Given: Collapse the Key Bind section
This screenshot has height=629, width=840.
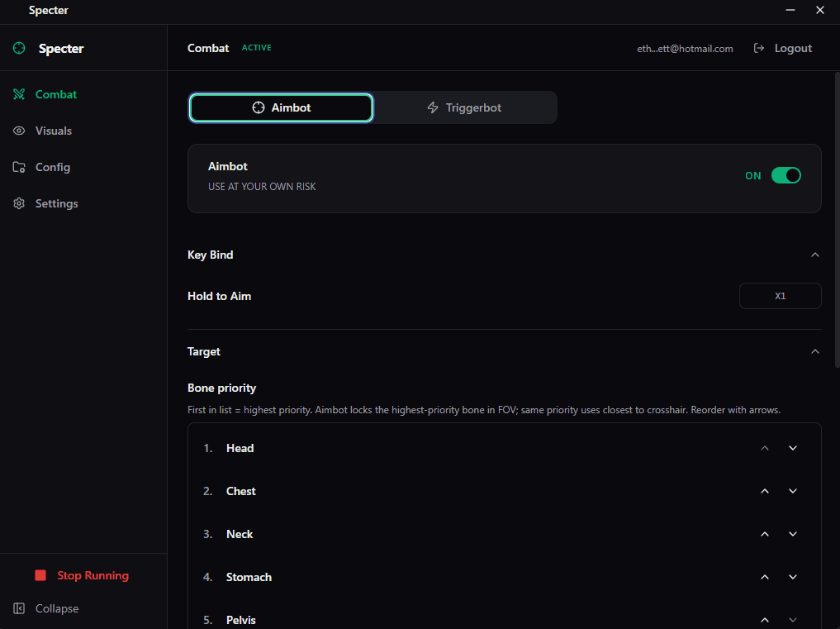Looking at the screenshot, I should 815,255.
